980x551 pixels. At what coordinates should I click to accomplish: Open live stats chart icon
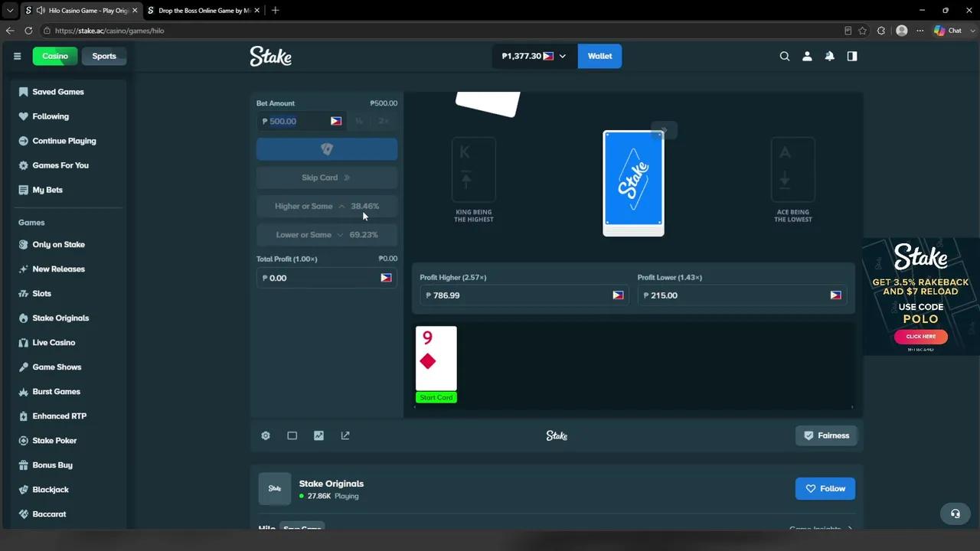(x=318, y=435)
